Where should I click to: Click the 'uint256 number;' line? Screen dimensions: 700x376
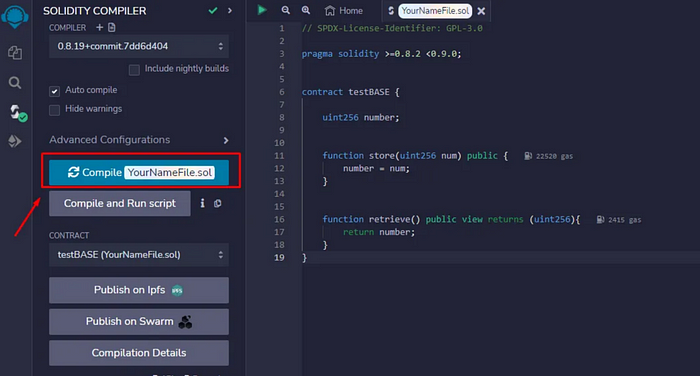tap(361, 117)
